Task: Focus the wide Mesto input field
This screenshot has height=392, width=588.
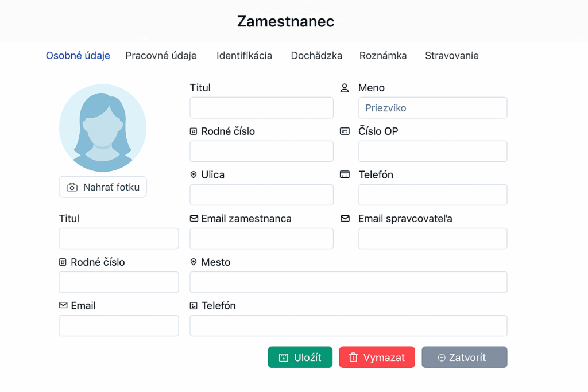Action: tap(348, 282)
